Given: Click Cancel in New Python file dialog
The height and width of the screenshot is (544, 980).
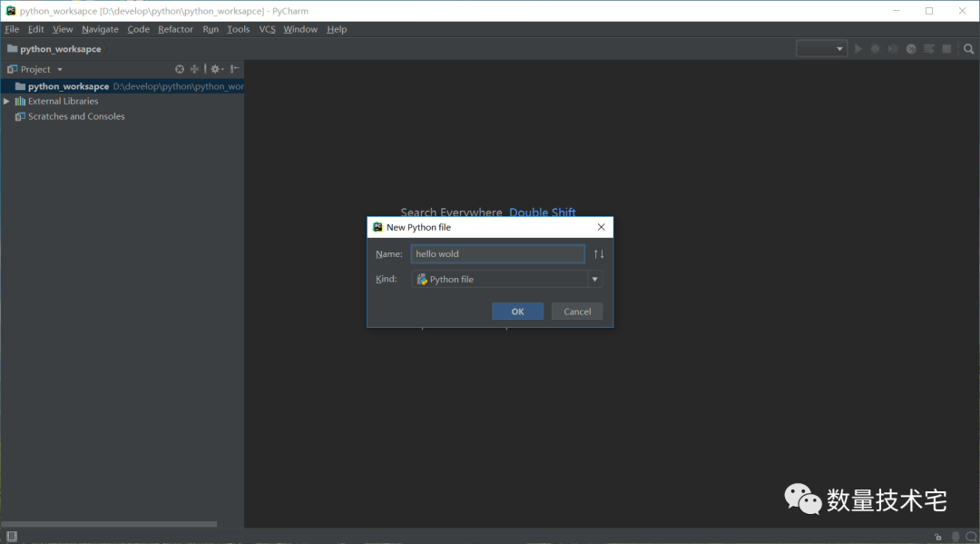Looking at the screenshot, I should point(577,312).
